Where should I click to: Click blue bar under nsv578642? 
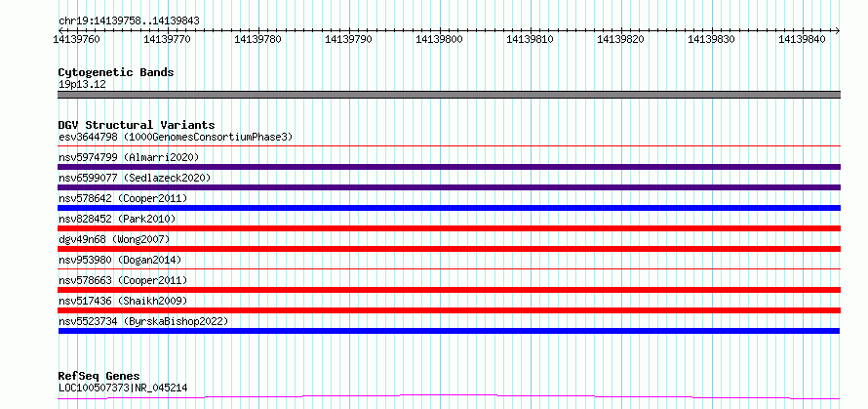(x=449, y=208)
